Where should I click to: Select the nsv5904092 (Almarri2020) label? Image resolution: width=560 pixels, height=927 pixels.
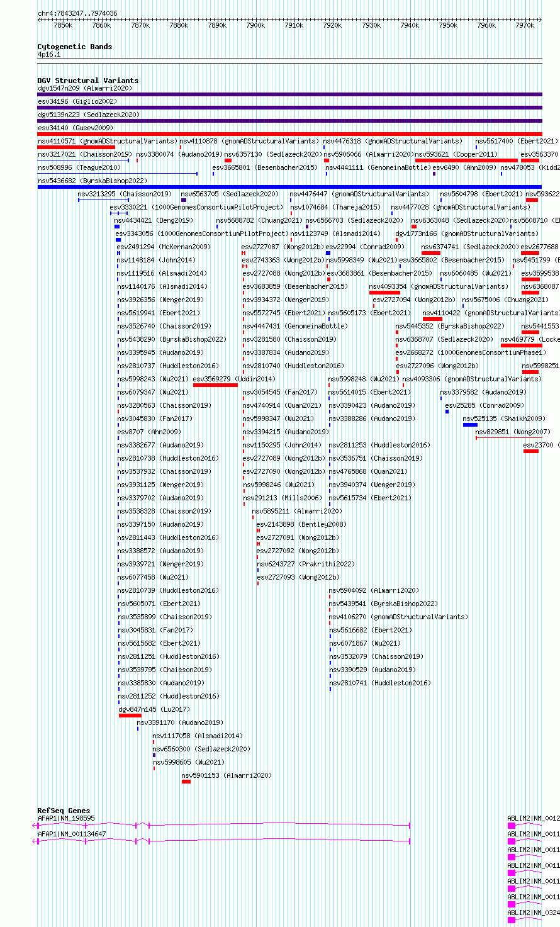(x=374, y=590)
